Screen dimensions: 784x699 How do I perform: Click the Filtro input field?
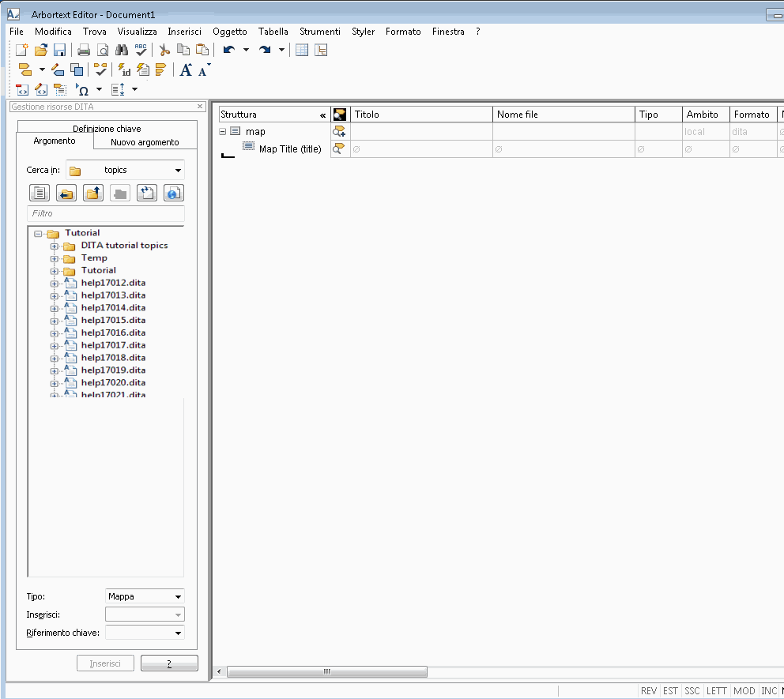105,213
